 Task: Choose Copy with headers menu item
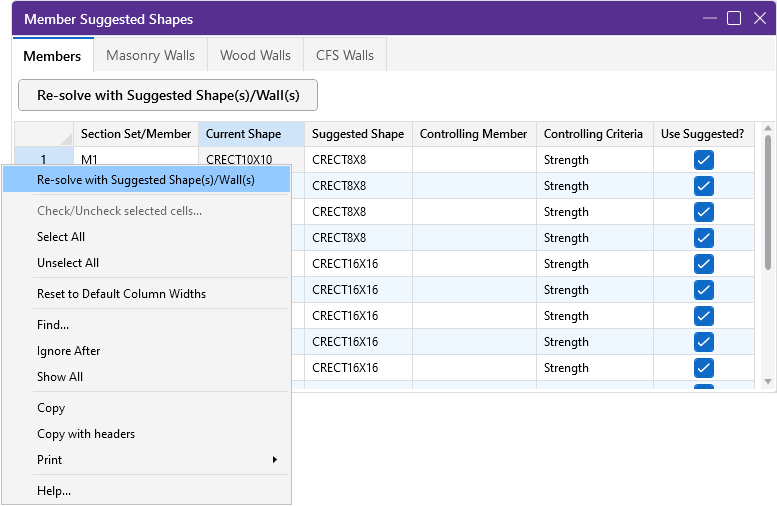coord(86,434)
